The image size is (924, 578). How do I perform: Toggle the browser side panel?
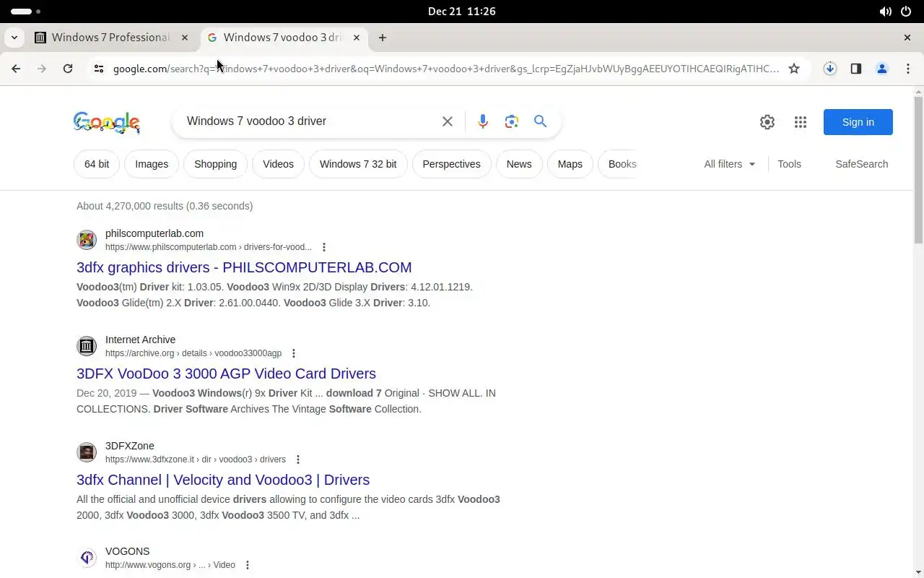point(856,69)
